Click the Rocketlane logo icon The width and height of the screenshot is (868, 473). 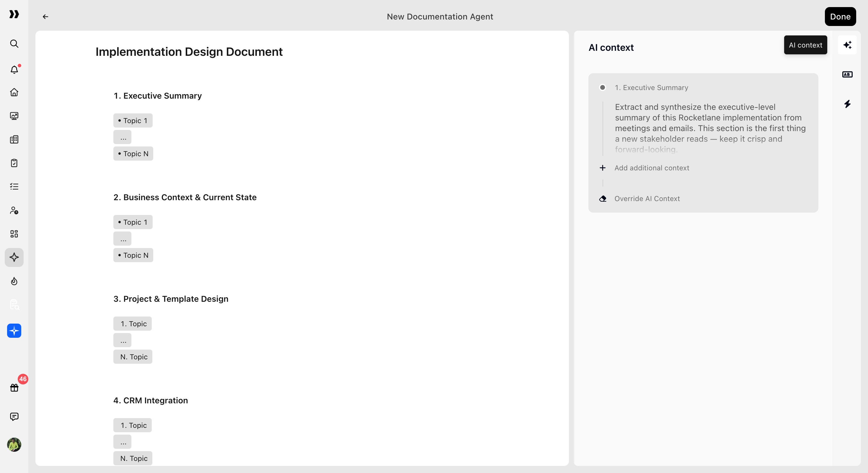click(14, 14)
